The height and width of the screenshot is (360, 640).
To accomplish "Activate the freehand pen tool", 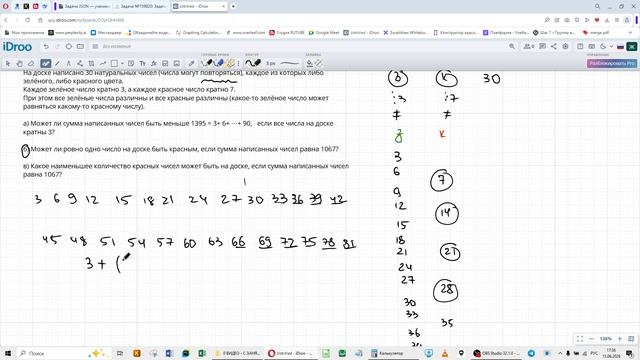I will pyautogui.click(x=45, y=63).
